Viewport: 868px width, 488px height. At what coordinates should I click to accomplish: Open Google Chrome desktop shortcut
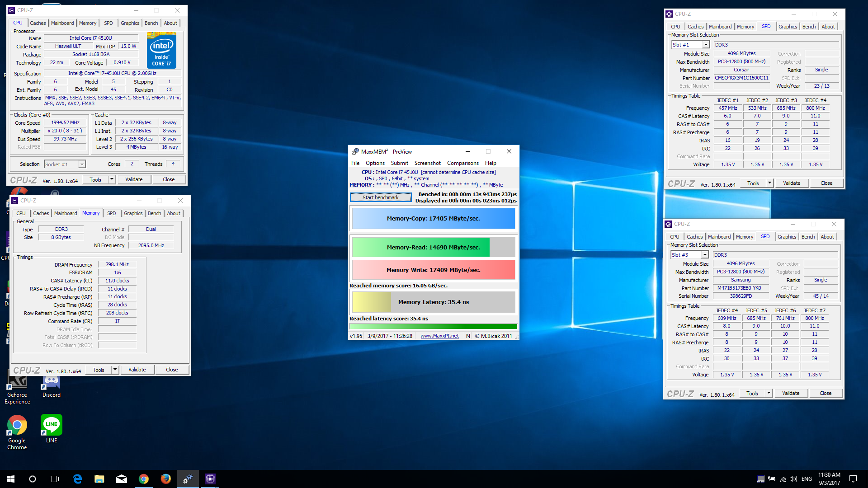tap(17, 433)
